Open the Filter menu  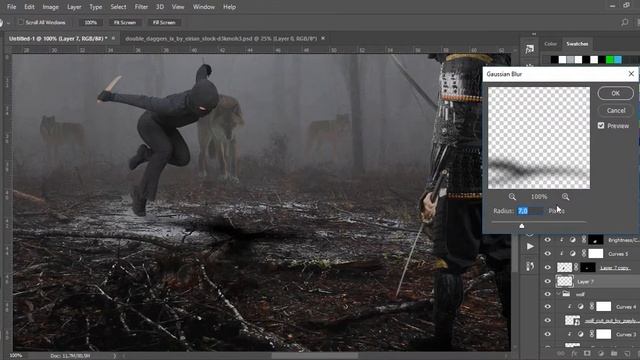pyautogui.click(x=141, y=7)
